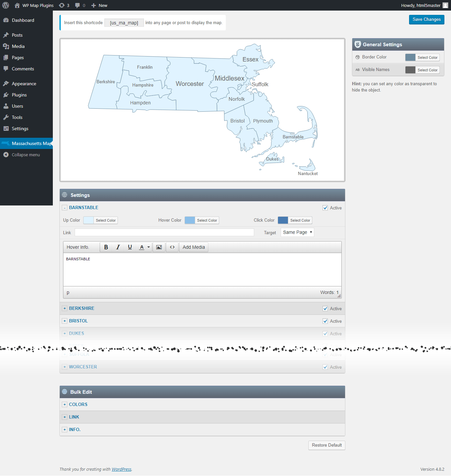Expand the BERKSHIRE section
Image resolution: width=451 pixels, height=476 pixels.
65,309
